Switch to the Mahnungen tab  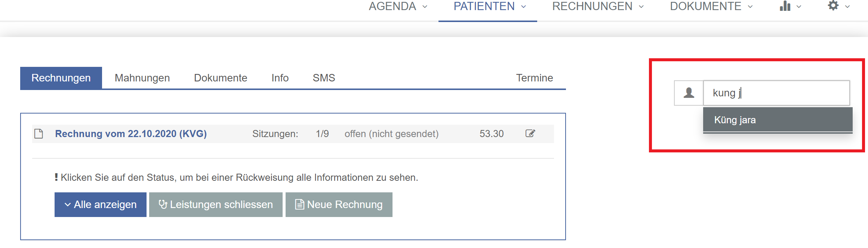(x=142, y=78)
